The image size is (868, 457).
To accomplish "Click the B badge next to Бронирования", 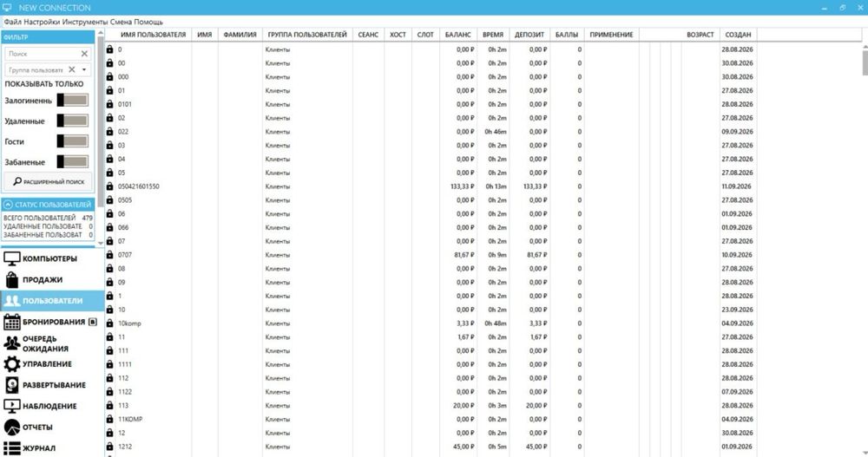I will (x=93, y=322).
